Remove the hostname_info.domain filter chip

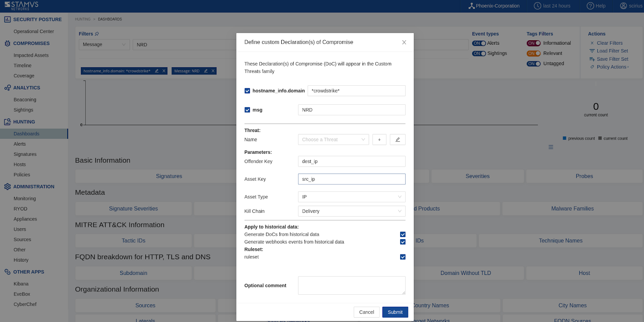164,71
